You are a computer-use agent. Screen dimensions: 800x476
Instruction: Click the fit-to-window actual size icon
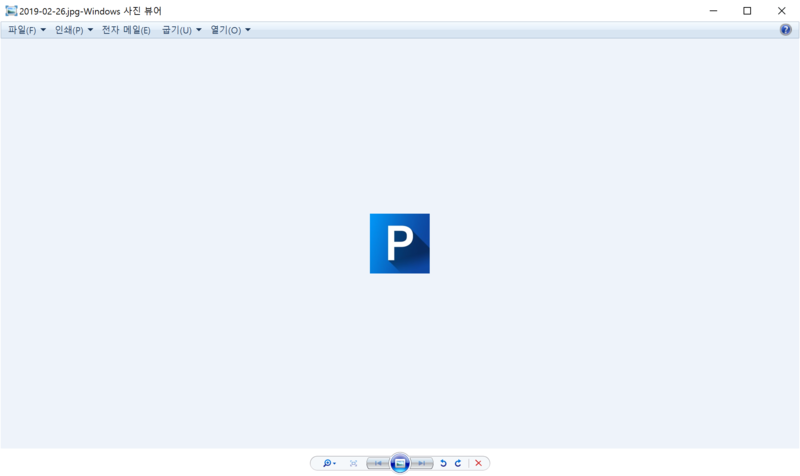[354, 463]
